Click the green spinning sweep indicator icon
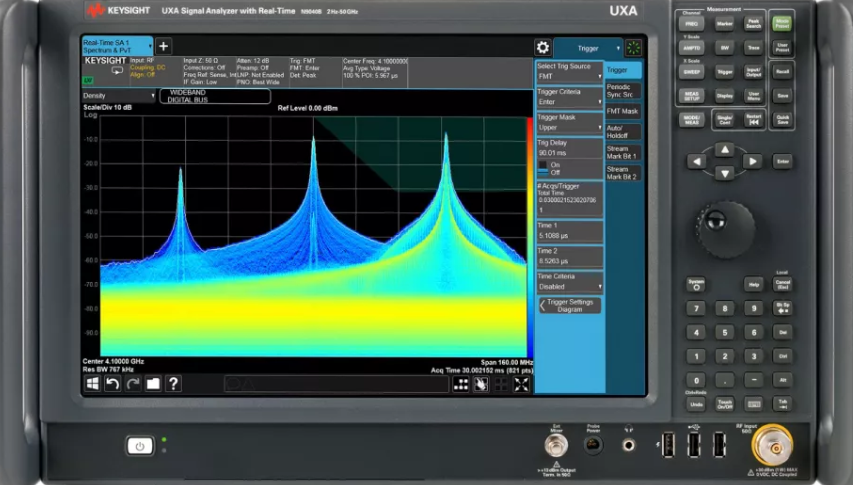Screen dimensions: 853x485 (633, 48)
